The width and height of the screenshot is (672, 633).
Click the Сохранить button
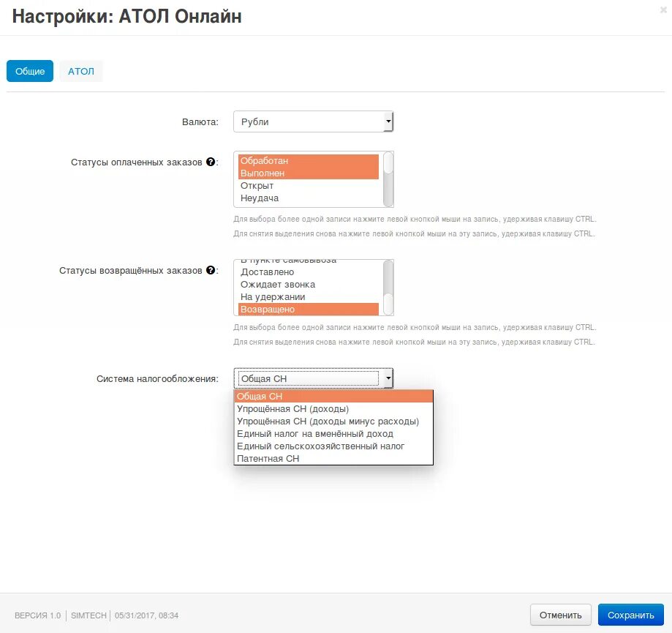pyautogui.click(x=631, y=615)
